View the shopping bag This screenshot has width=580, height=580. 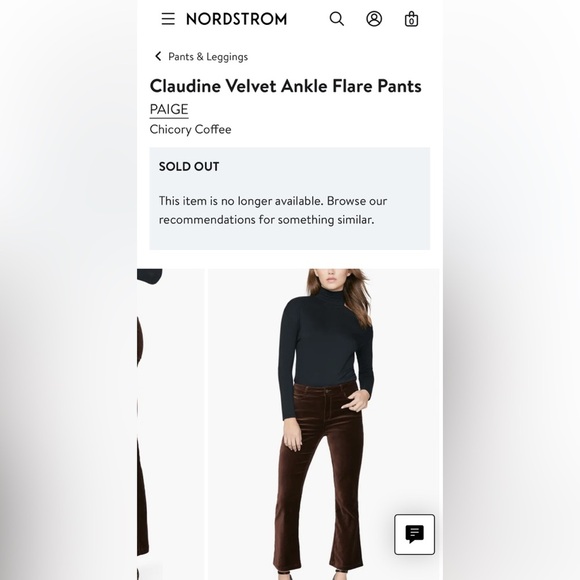411,19
